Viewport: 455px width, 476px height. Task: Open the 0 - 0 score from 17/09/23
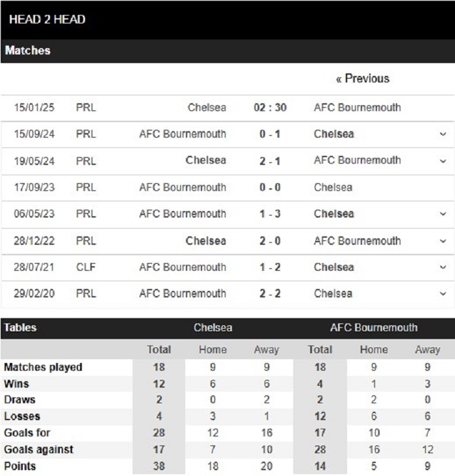pyautogui.click(x=270, y=187)
